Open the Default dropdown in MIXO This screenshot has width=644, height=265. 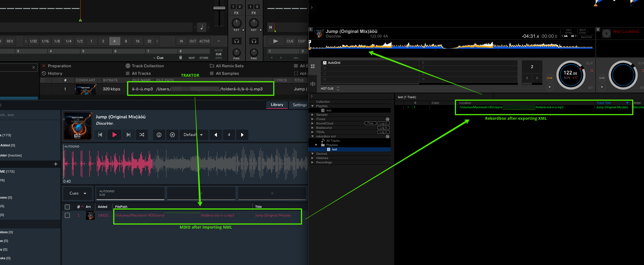pos(193,135)
